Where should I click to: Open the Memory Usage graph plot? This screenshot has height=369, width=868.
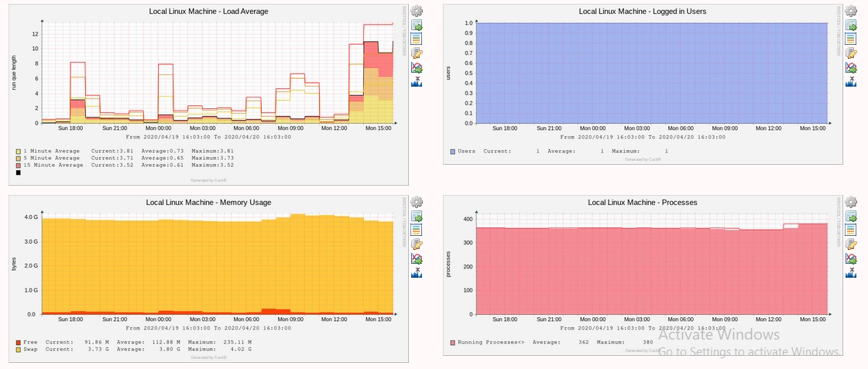tap(217, 263)
